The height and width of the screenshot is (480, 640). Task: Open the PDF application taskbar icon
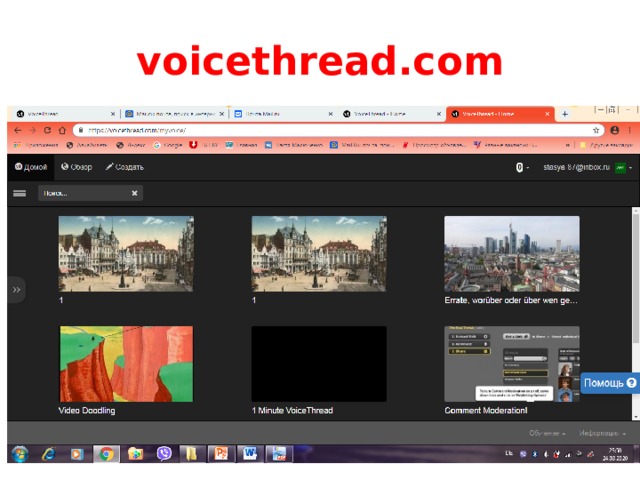click(279, 454)
